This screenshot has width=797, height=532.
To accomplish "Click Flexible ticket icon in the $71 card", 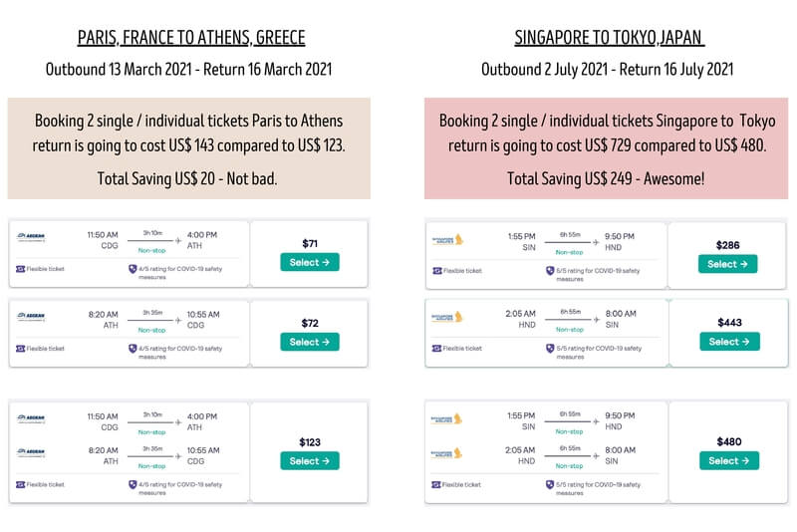I will [20, 269].
